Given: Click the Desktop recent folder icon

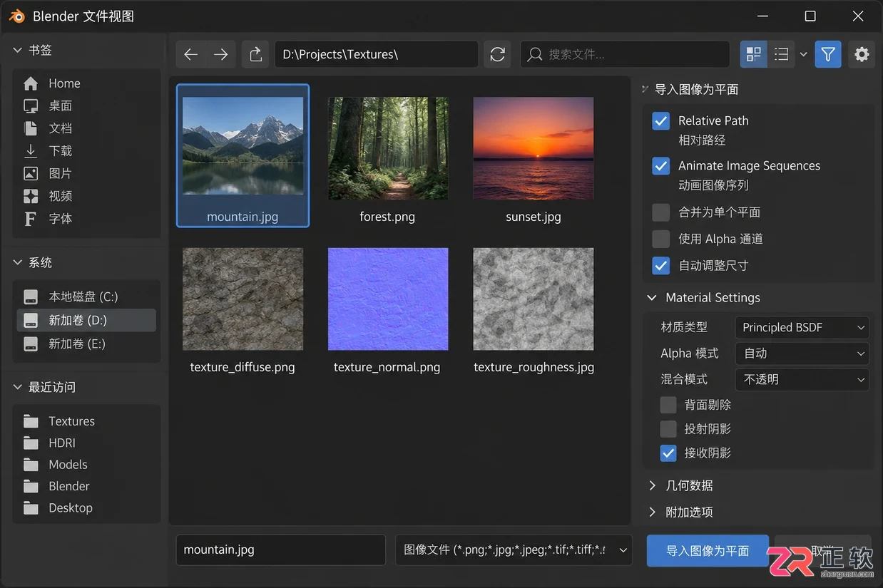Looking at the screenshot, I should pos(31,508).
